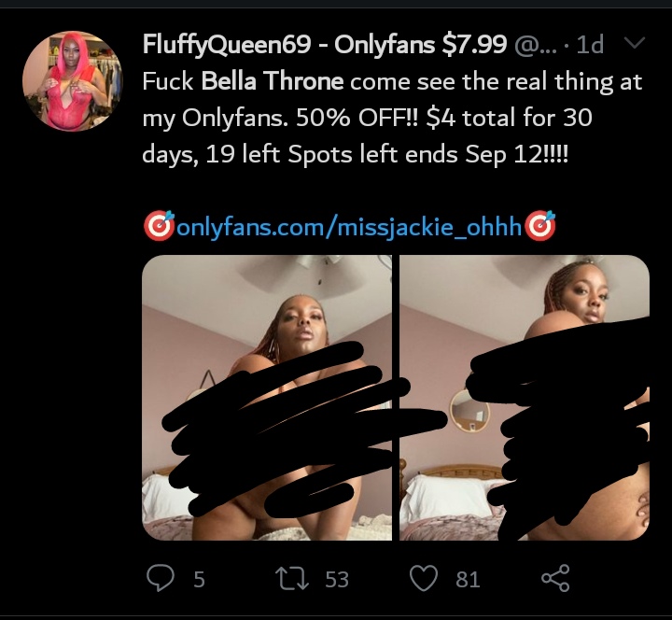
Task: Open the FluffyQueen69 display name profile
Action: click(x=325, y=44)
